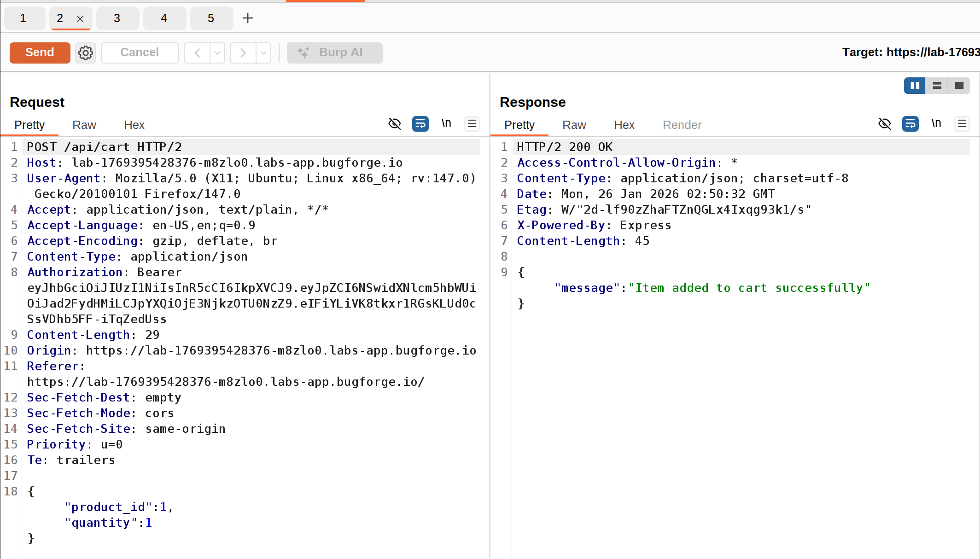Close Repeater tab 2

tap(80, 18)
